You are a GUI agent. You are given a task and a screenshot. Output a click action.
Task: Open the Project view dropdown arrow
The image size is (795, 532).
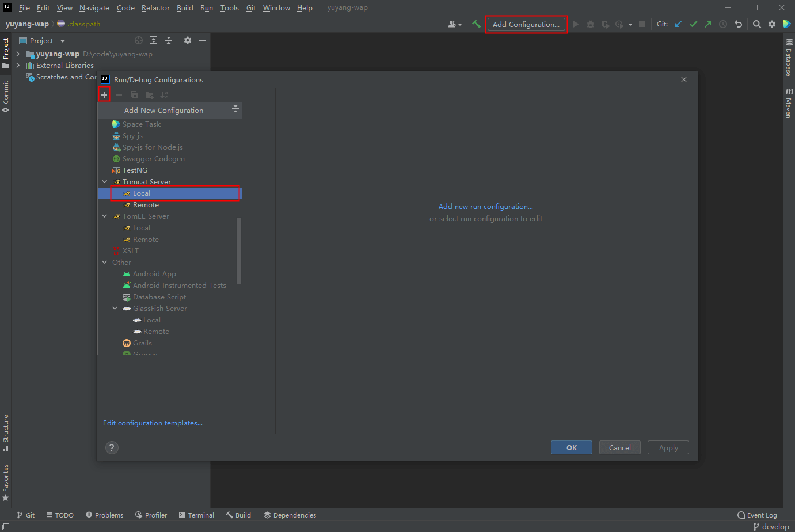point(63,41)
